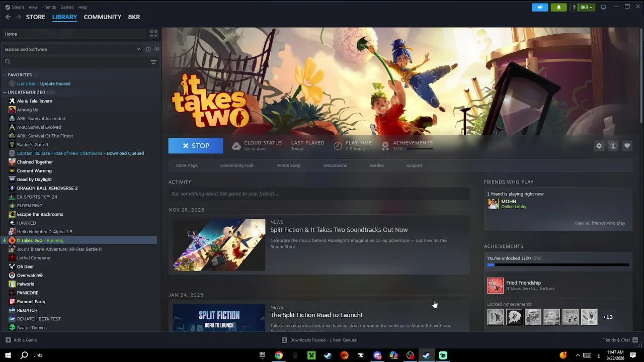The image size is (644, 362).
Task: Open the View menu
Action: [x=33, y=7]
